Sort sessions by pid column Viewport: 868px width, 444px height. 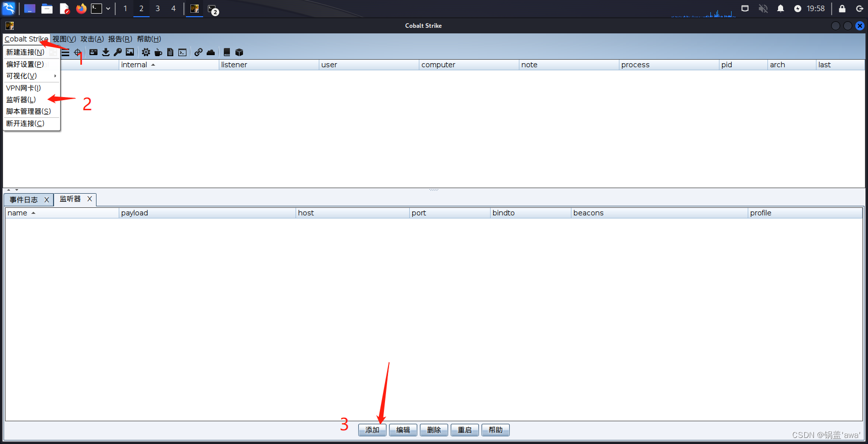[743, 65]
